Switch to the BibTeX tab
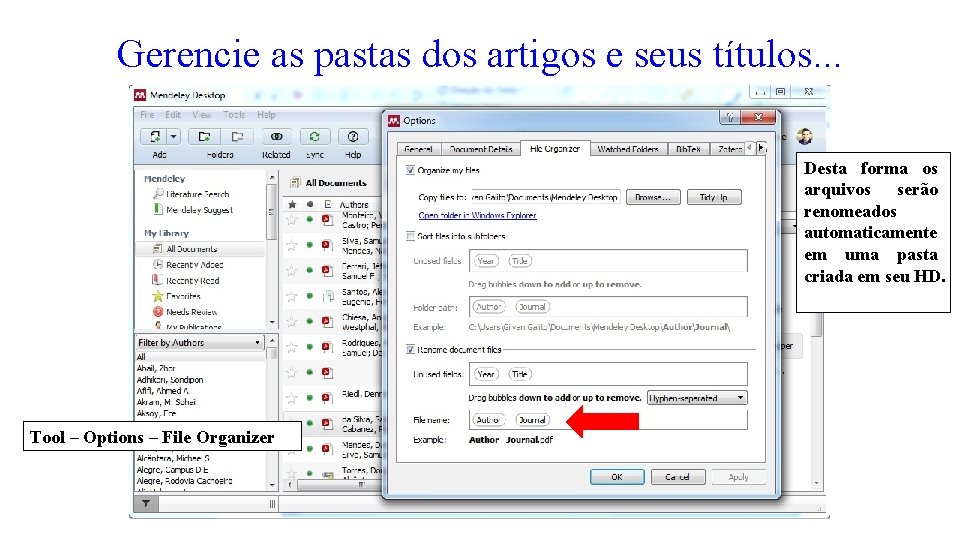 pyautogui.click(x=688, y=149)
